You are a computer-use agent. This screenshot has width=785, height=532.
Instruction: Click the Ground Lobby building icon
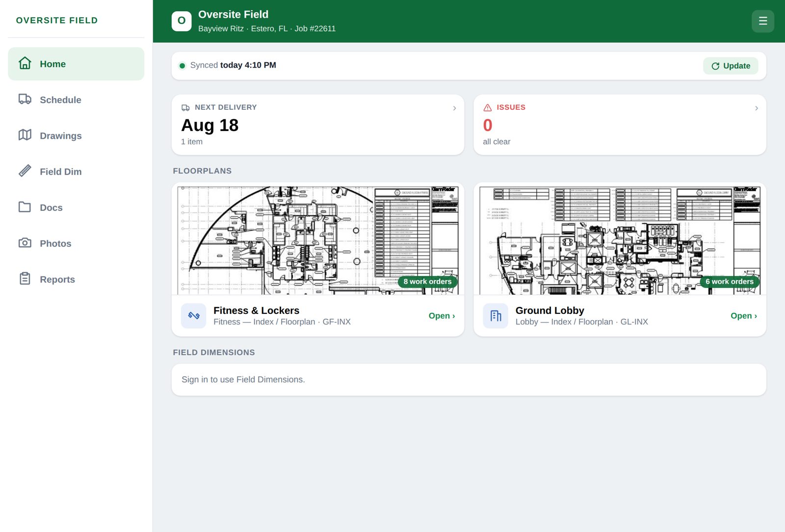tap(496, 316)
